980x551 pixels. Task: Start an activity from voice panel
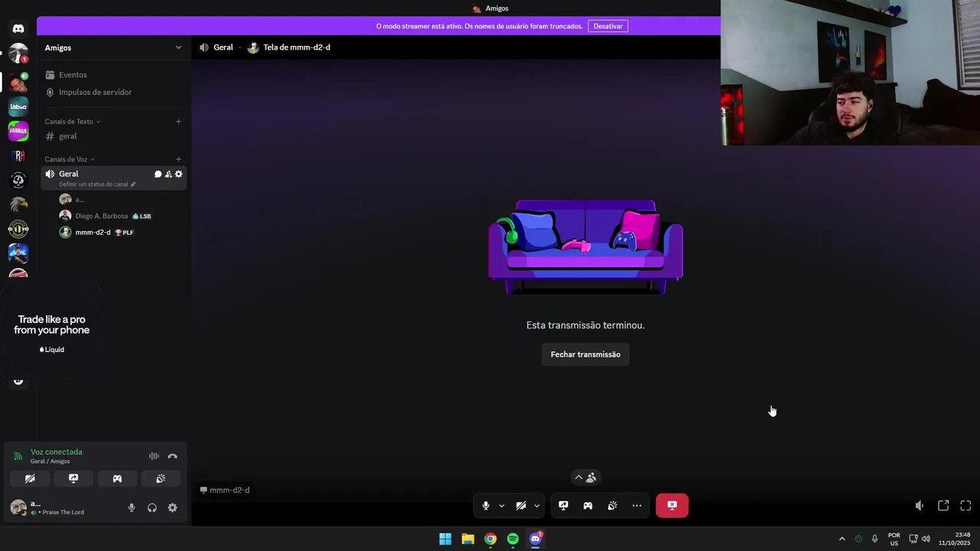coord(117,478)
